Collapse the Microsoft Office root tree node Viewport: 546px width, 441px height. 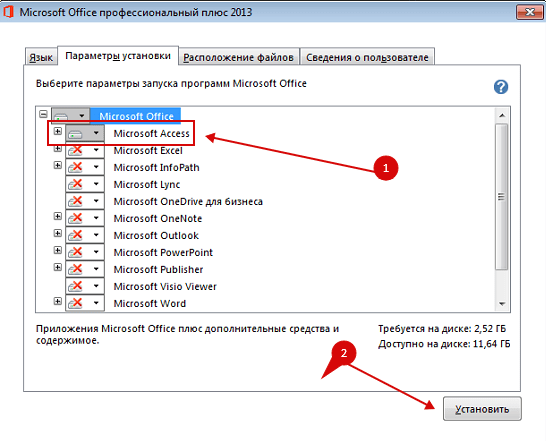click(43, 114)
